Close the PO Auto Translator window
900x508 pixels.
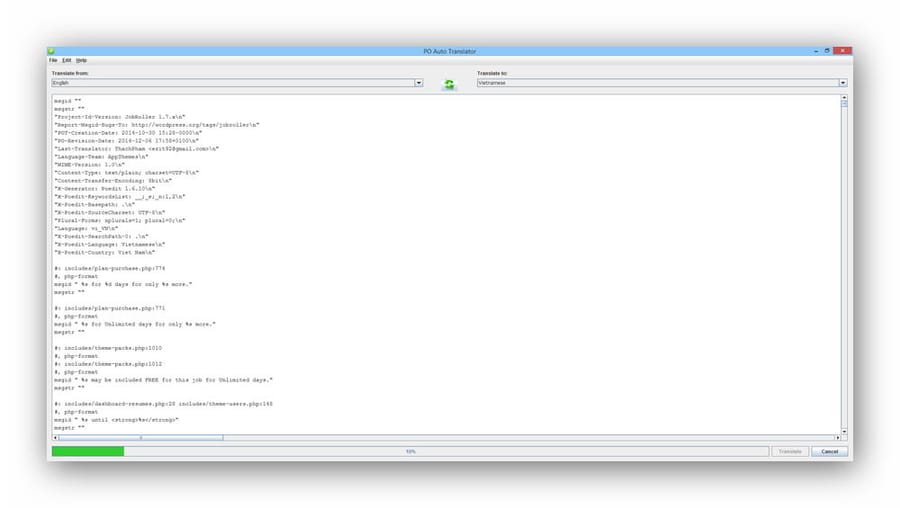coord(842,51)
